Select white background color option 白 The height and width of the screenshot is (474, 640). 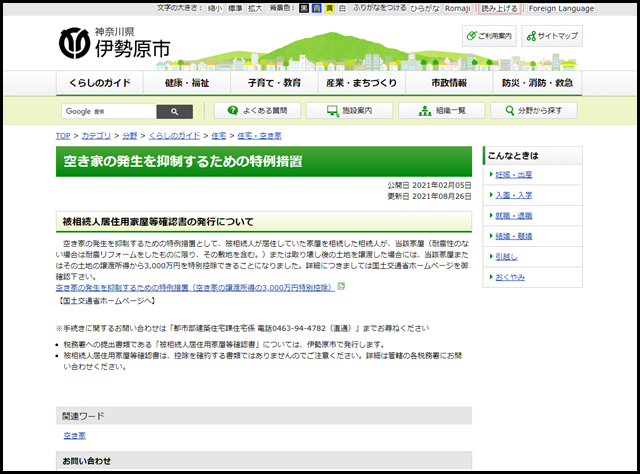pyautogui.click(x=342, y=8)
